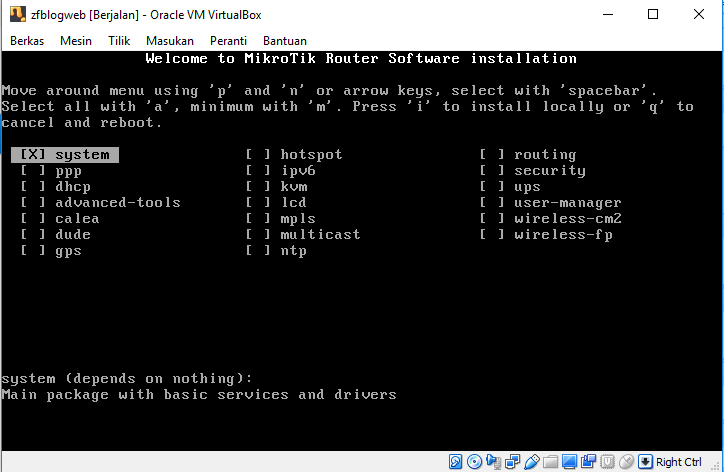The image size is (724, 472).
Task: Open the Masukan menu
Action: [x=170, y=41]
